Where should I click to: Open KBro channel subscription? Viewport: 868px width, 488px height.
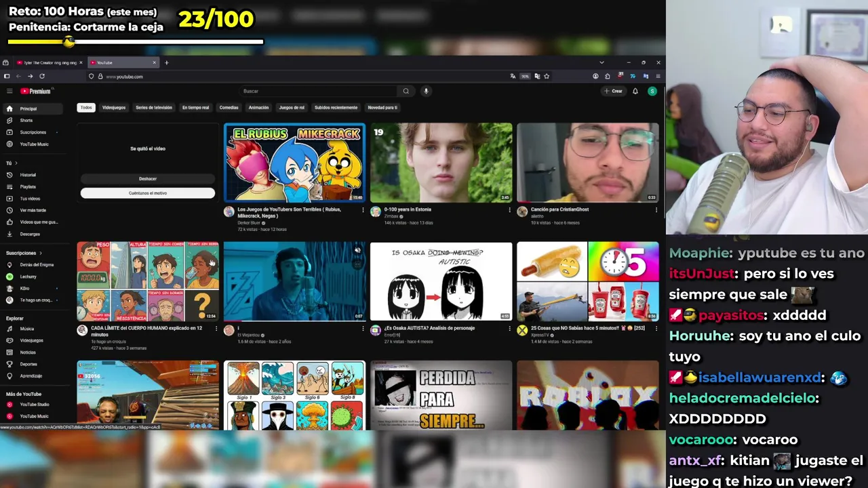[34, 288]
